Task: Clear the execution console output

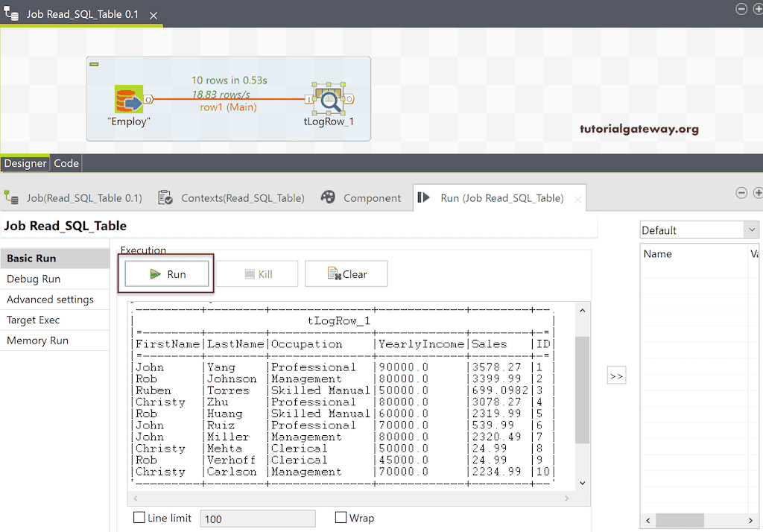Action: tap(346, 274)
